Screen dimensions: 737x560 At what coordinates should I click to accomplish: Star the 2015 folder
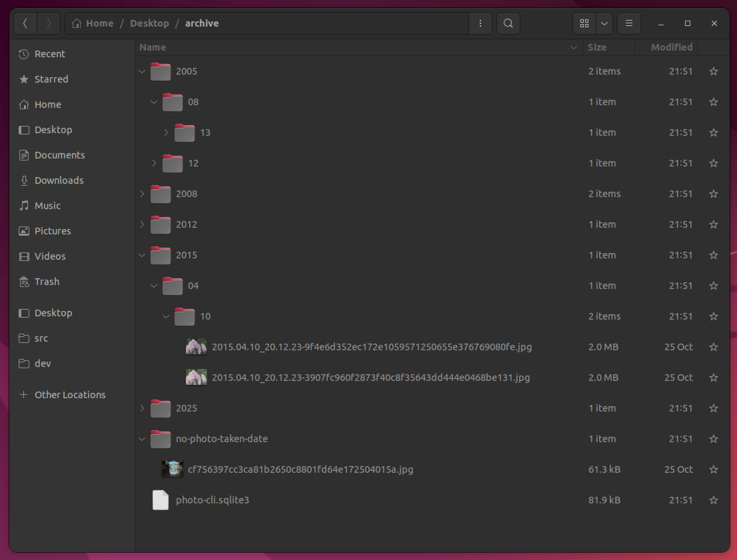pyautogui.click(x=714, y=255)
